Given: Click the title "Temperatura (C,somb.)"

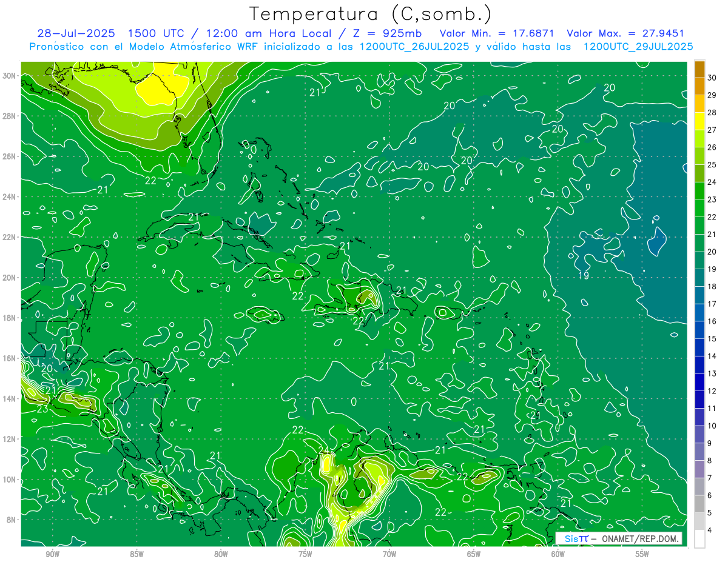Looking at the screenshot, I should (x=370, y=13).
